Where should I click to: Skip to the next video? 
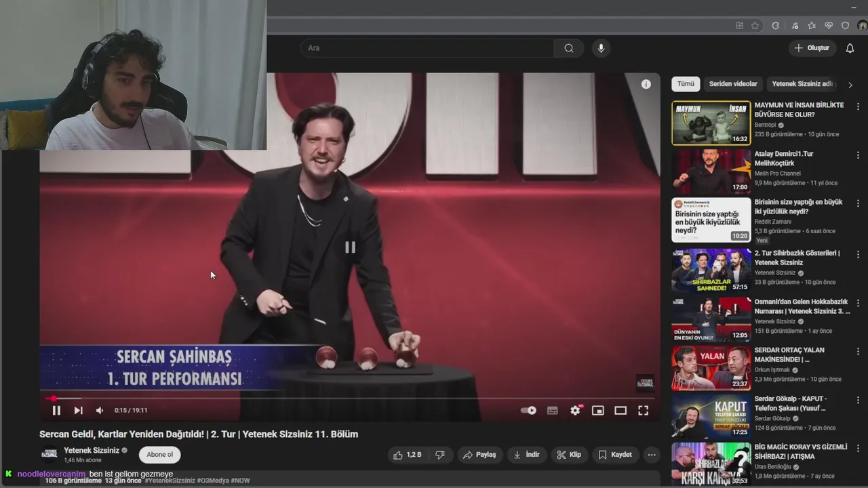pos(78,410)
